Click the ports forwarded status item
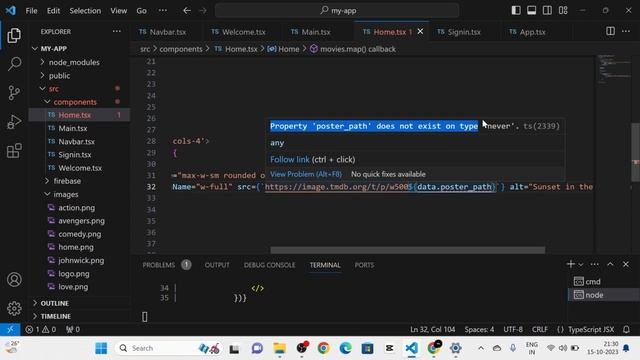The height and width of the screenshot is (360, 640). pyautogui.click(x=73, y=329)
